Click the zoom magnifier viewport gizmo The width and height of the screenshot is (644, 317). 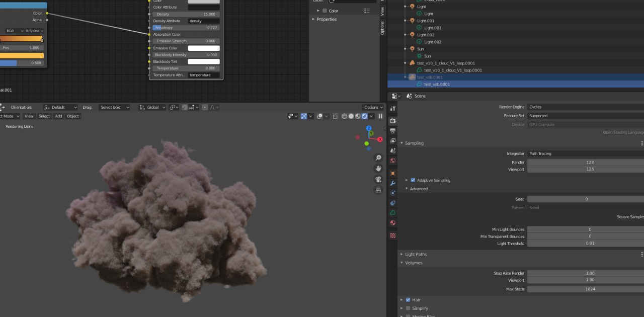pos(378,158)
